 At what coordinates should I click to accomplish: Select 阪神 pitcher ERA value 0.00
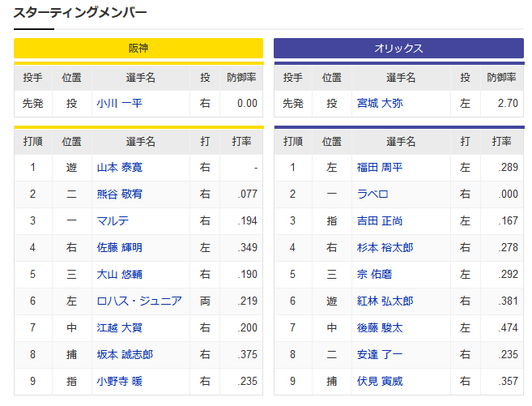[247, 103]
